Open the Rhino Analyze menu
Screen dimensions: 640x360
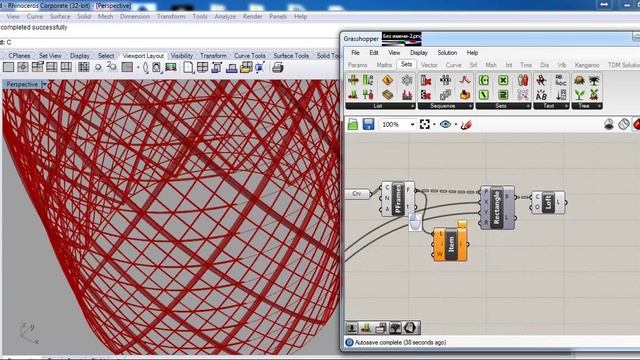coord(225,17)
